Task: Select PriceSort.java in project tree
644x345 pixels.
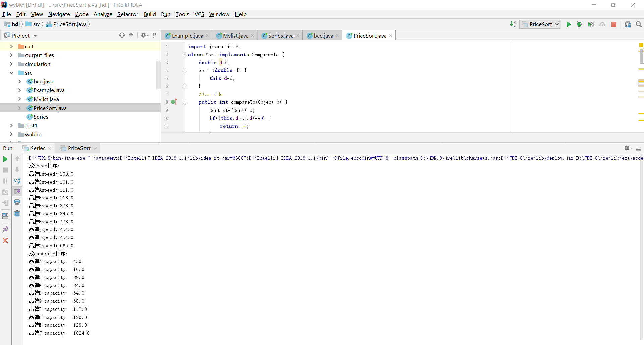Action: 50,108
